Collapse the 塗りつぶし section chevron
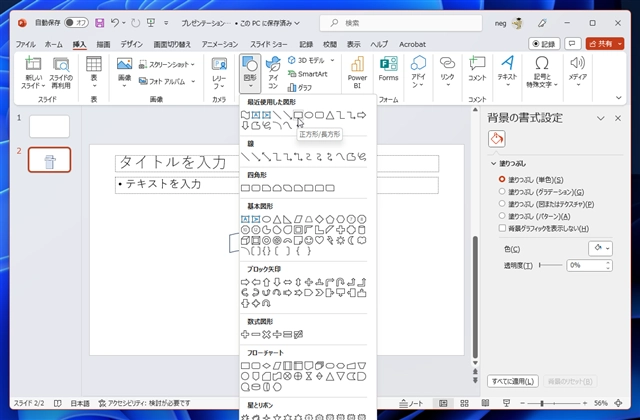Viewport: 640px width, 420px height. pos(493,164)
